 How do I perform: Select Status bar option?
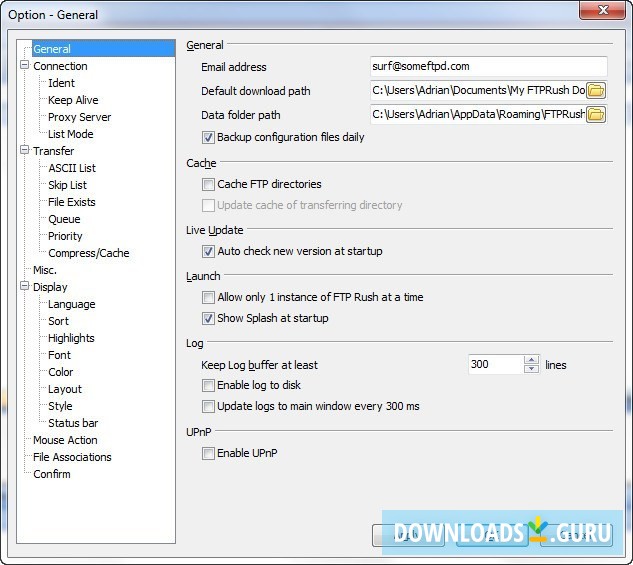point(73,423)
